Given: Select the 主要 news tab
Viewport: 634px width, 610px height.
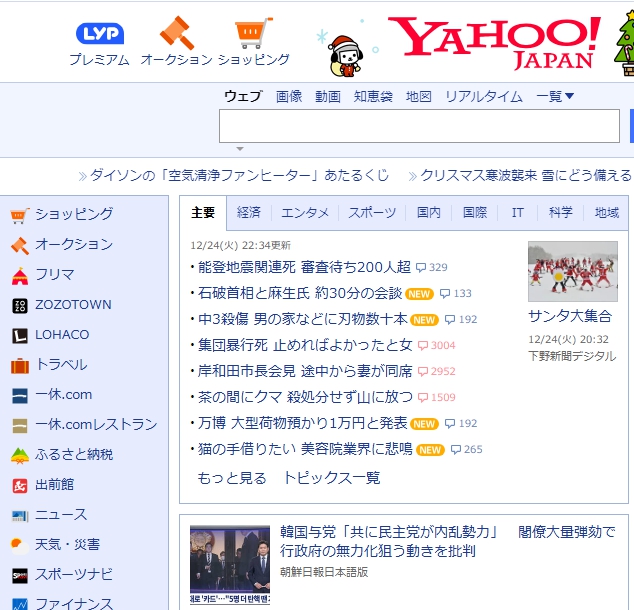Looking at the screenshot, I should coord(203,213).
